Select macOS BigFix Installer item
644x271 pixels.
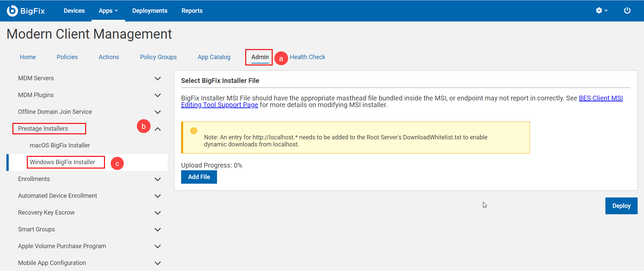tap(60, 145)
